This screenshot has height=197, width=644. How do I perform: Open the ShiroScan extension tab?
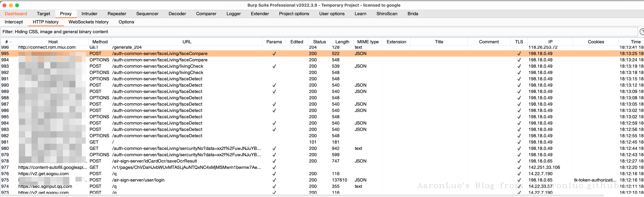387,14
